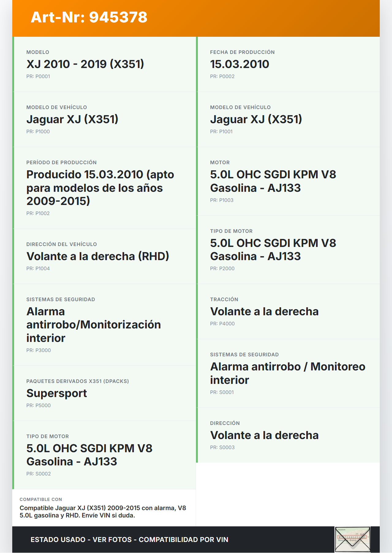
Task: Click the 'Compatible con' compatibility note text
Action: (103, 511)
